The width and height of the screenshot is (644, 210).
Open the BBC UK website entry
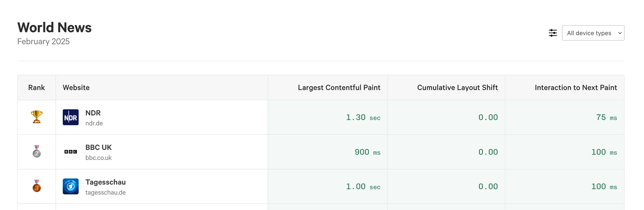click(x=99, y=147)
